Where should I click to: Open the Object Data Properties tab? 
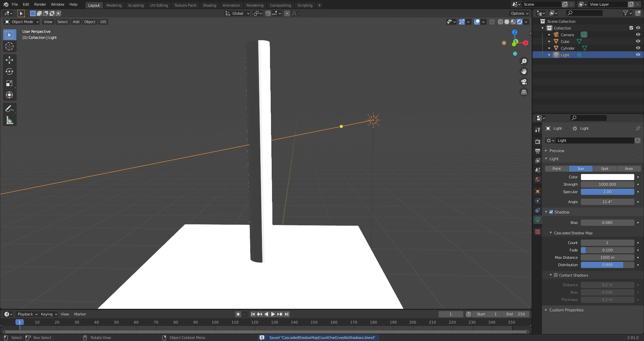pyautogui.click(x=538, y=220)
